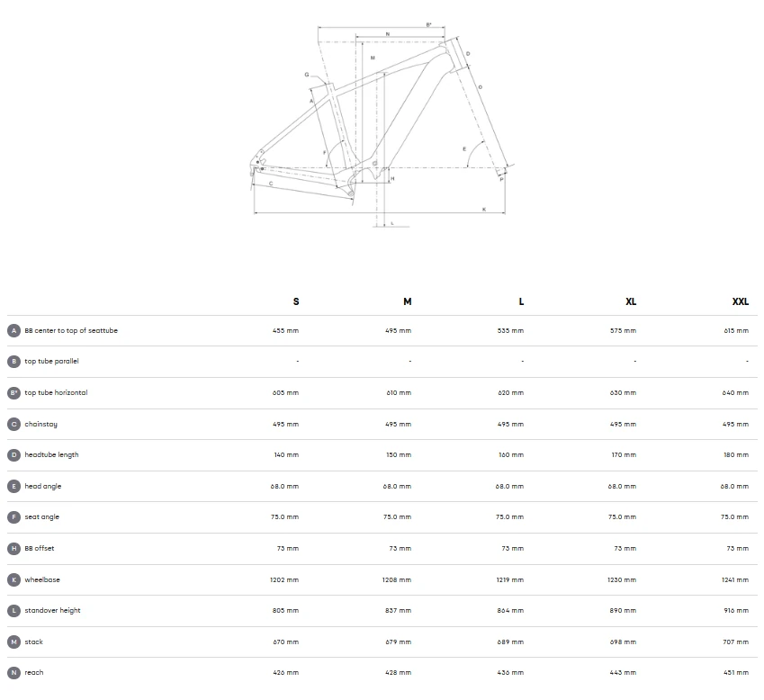Viewport: 764px width, 700px height.
Task: Click the 140 mm headtube length value
Action: coord(286,455)
